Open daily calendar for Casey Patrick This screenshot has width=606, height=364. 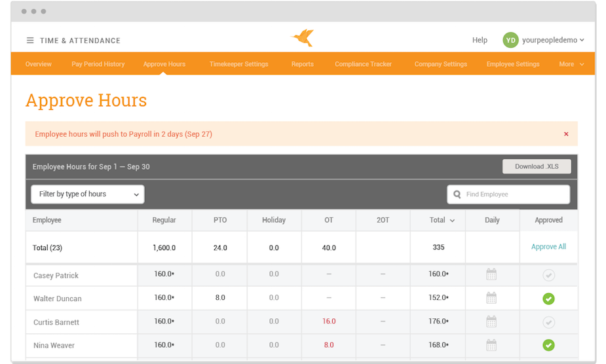491,274
